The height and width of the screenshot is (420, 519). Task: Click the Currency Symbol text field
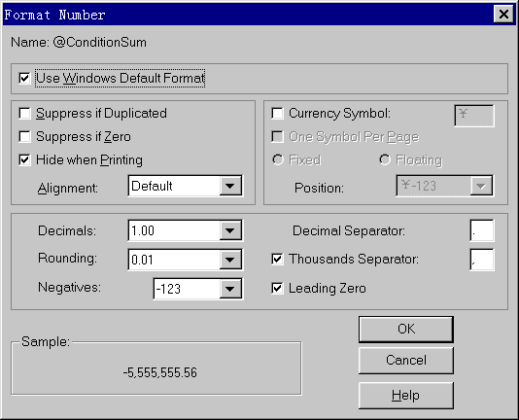[474, 116]
